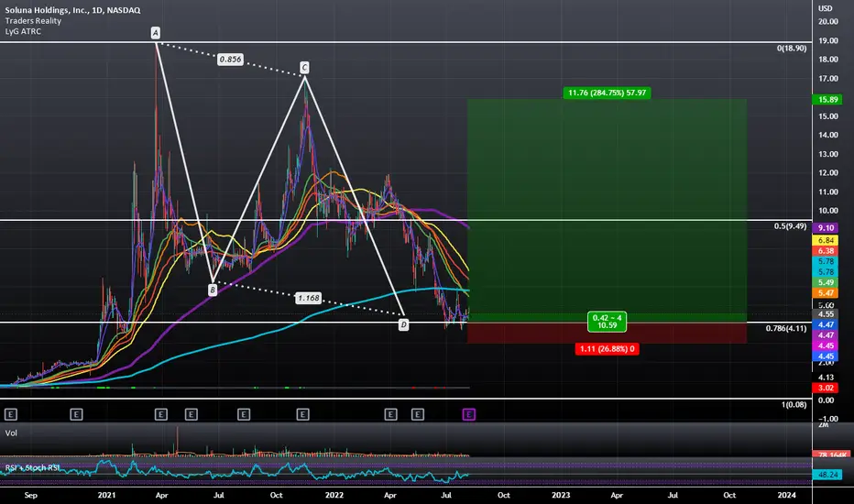Open the Soluna Holdings symbol title

click(x=72, y=10)
